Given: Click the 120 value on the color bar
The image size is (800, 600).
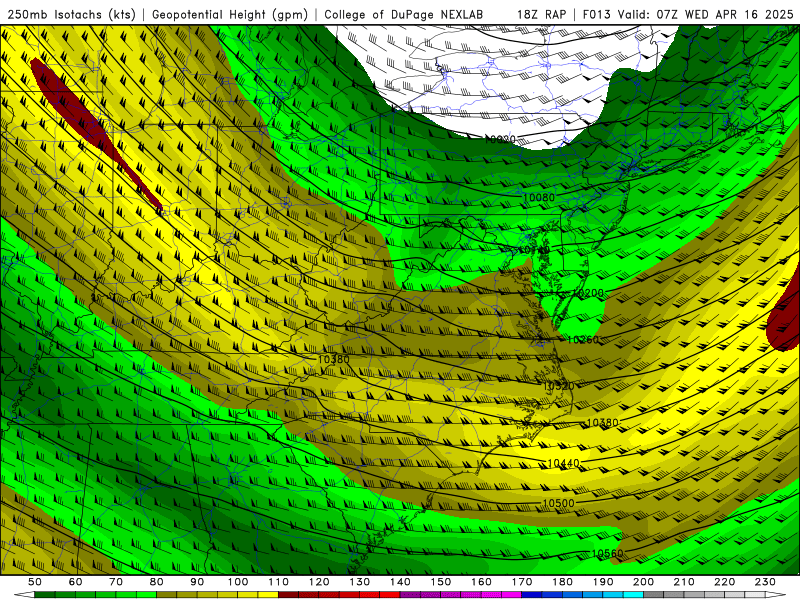Looking at the screenshot, I should click(x=319, y=582).
